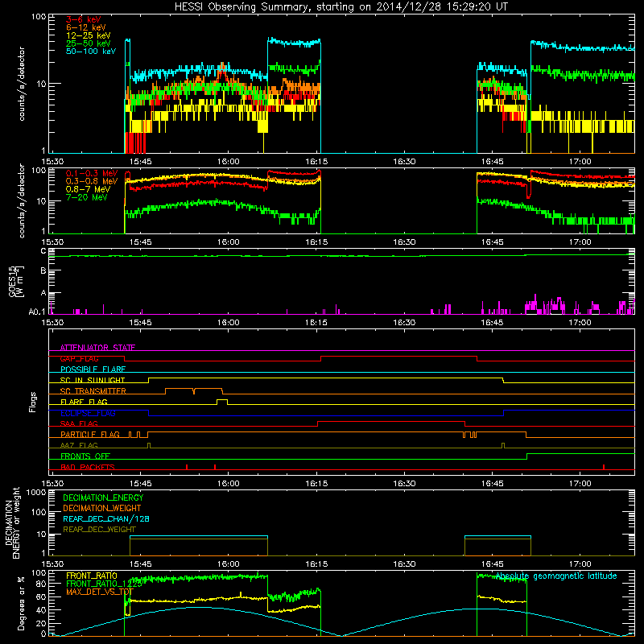
Task: Select the SAA_FLAG label
Action: 79,423
